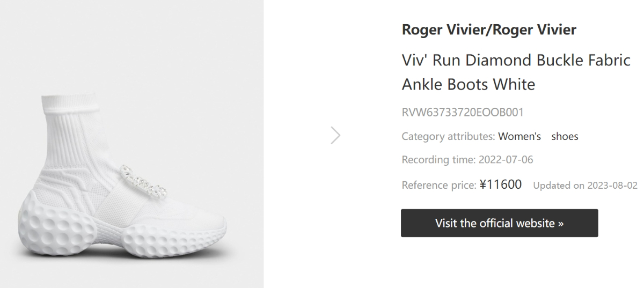Open the Roger Vivier brand heading
644x288 pixels.
488,30
